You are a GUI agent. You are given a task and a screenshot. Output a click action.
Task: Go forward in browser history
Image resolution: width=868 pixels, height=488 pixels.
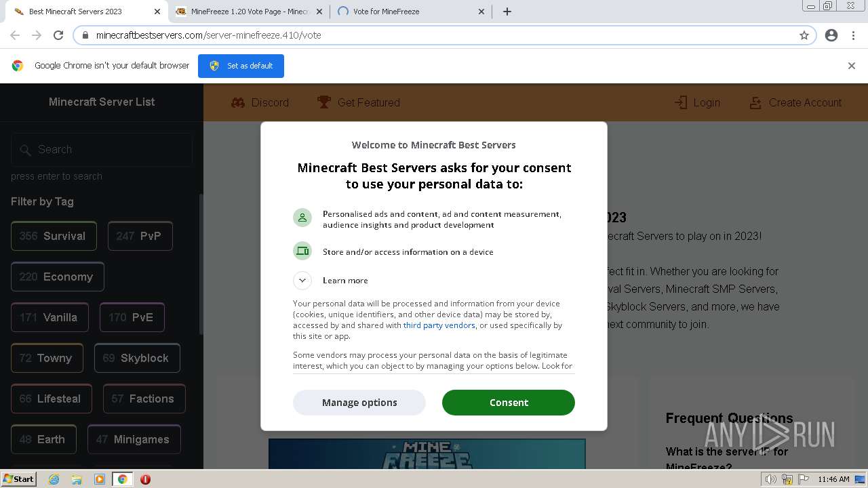pos(37,35)
